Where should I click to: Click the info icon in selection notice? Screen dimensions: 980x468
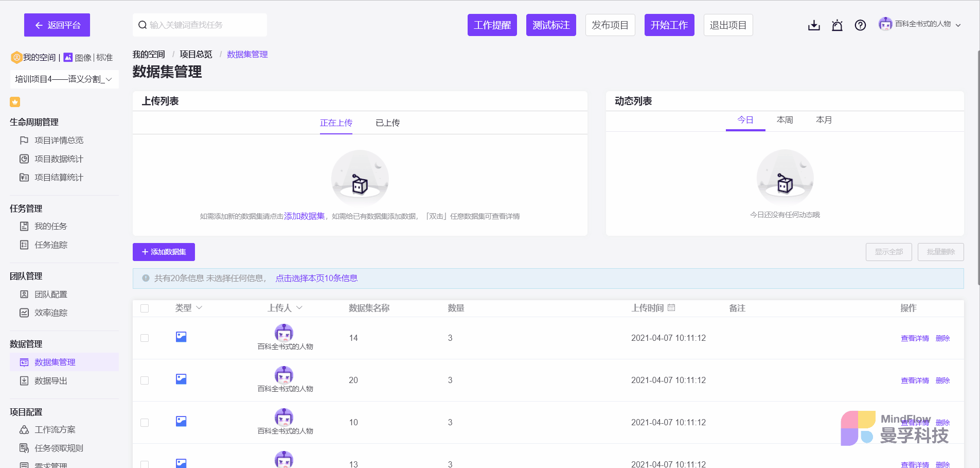(146, 278)
